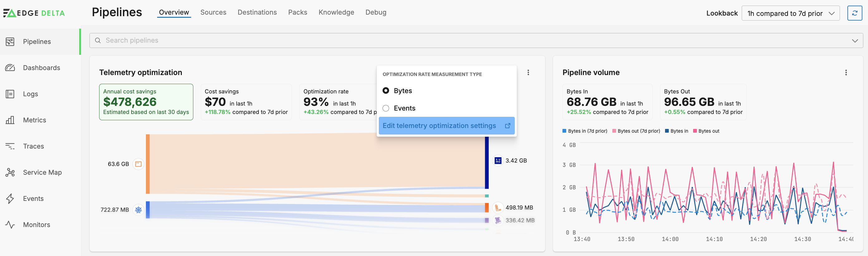Open the Logs sidebar icon
The height and width of the screenshot is (256, 868).
[x=10, y=94]
